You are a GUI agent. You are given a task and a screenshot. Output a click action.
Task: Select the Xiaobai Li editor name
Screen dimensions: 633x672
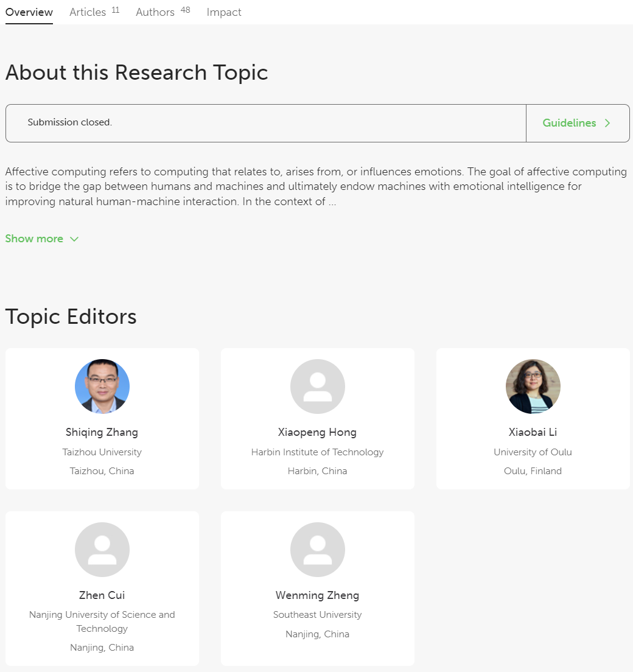[x=533, y=432]
